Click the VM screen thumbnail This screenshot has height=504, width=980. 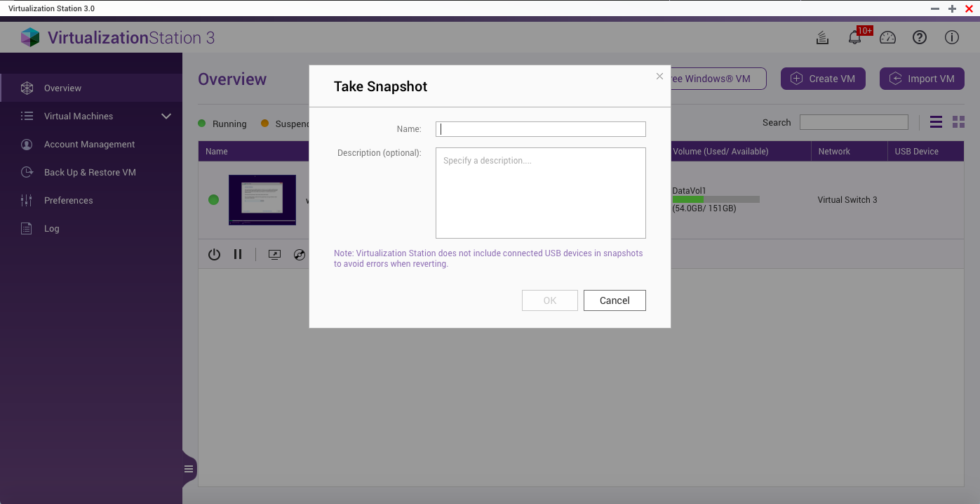(x=262, y=200)
